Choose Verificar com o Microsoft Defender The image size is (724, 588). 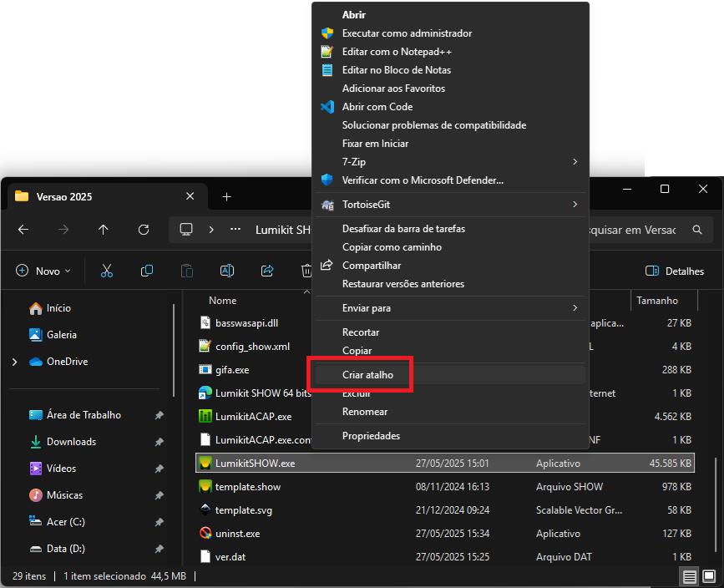(x=450, y=180)
